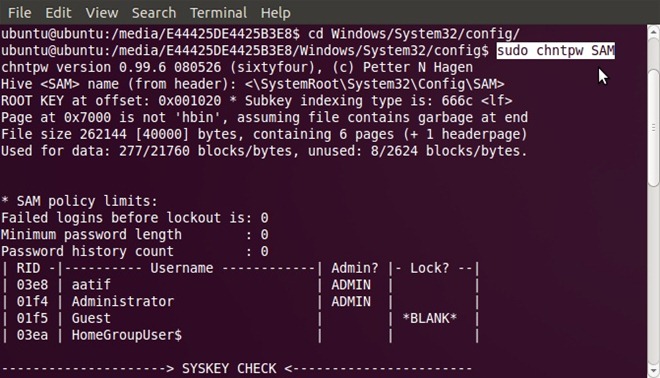Click the Administrator username row

(240, 302)
